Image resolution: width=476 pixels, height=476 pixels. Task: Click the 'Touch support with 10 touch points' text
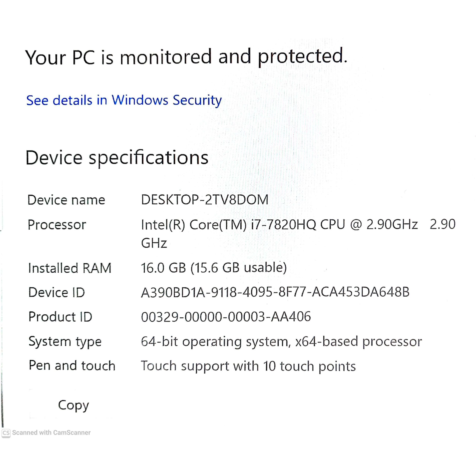[248, 366]
